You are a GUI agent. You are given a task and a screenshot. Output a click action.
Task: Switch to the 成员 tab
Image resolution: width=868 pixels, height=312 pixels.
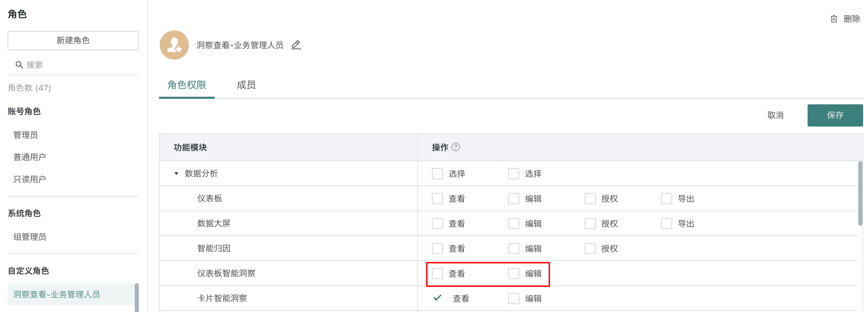(246, 85)
